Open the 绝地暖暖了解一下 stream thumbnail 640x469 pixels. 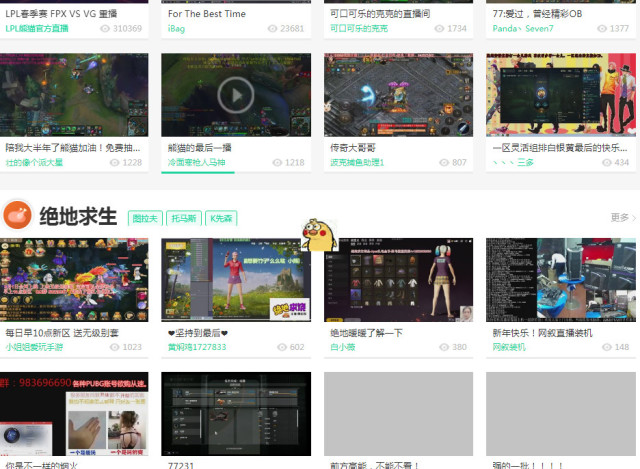(398, 280)
